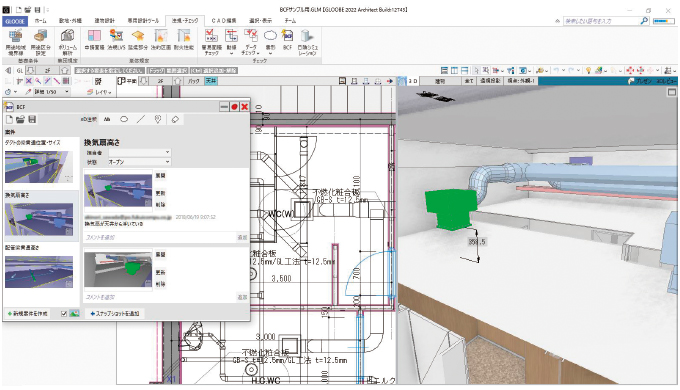This screenshot has height=390, width=680.
Task: Open the 用途地域境界線 tool in the ribbon
Action: 16,42
